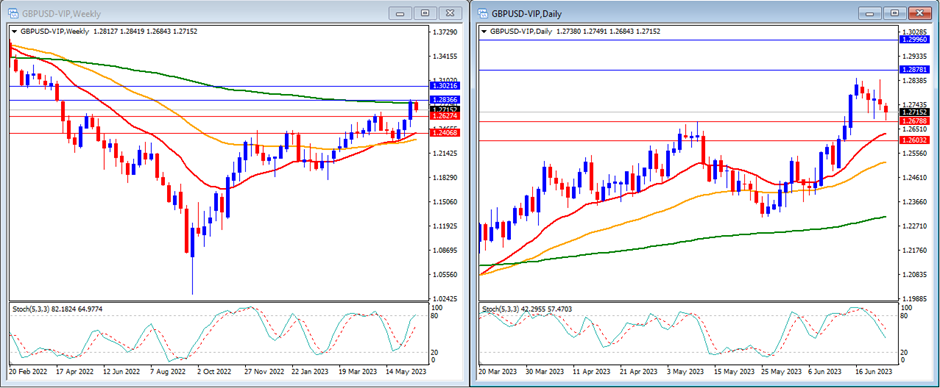Viewport: 940px width, 388px height.
Task: Click the 21 Apr 2023 date label
Action: point(640,372)
